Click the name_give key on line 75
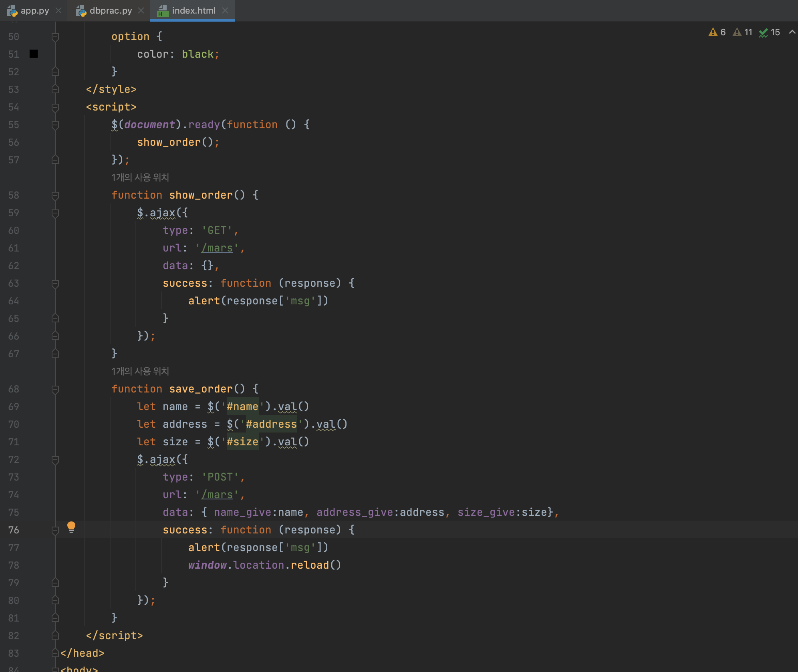The width and height of the screenshot is (798, 672). tap(242, 512)
